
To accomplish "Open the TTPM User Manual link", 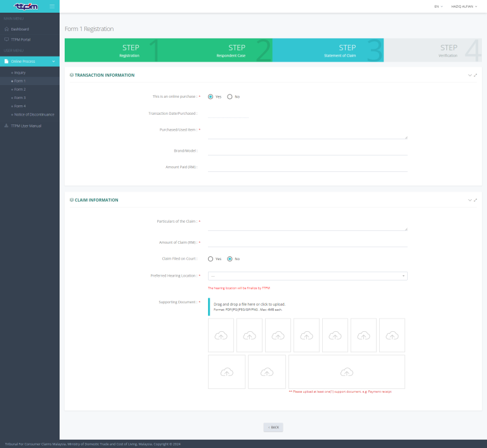I will pyautogui.click(x=25, y=126).
